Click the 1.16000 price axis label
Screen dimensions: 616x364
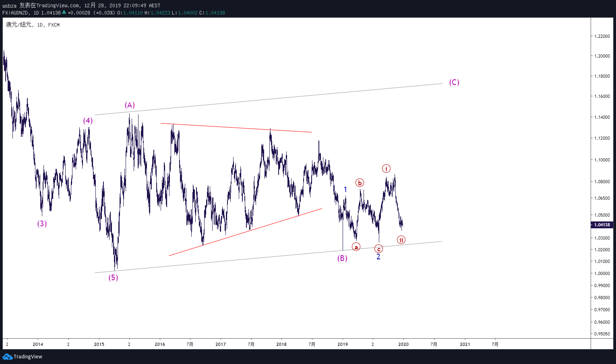coord(602,96)
